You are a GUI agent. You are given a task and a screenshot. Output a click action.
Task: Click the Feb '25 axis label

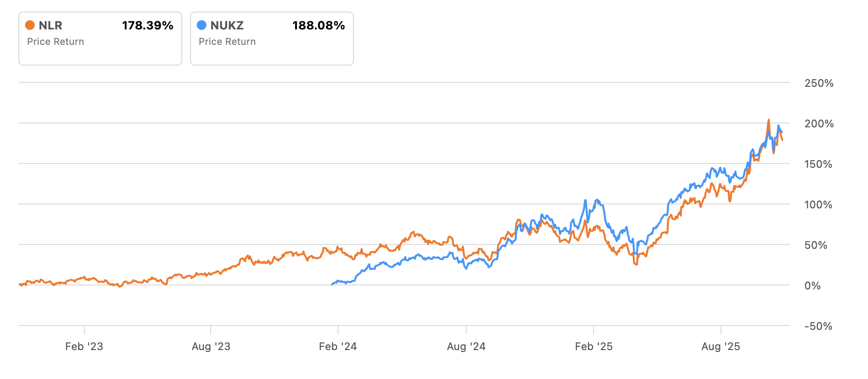[x=594, y=346]
